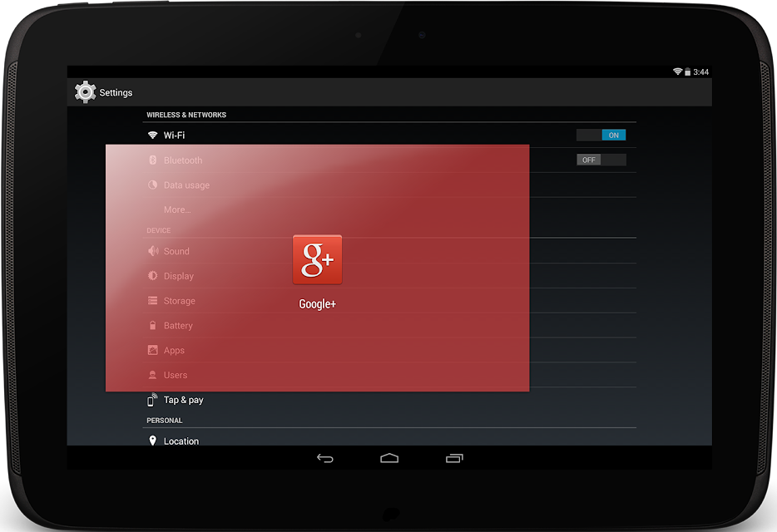Open the Sound settings item
Viewport: 777px width, 532px height.
coord(389,251)
